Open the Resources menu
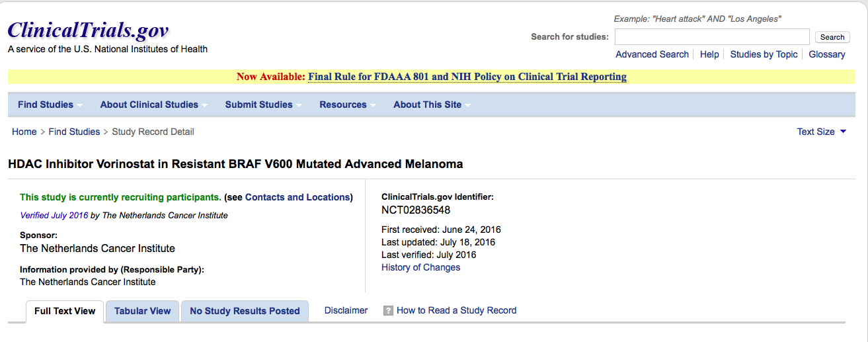868x342 pixels. point(347,105)
